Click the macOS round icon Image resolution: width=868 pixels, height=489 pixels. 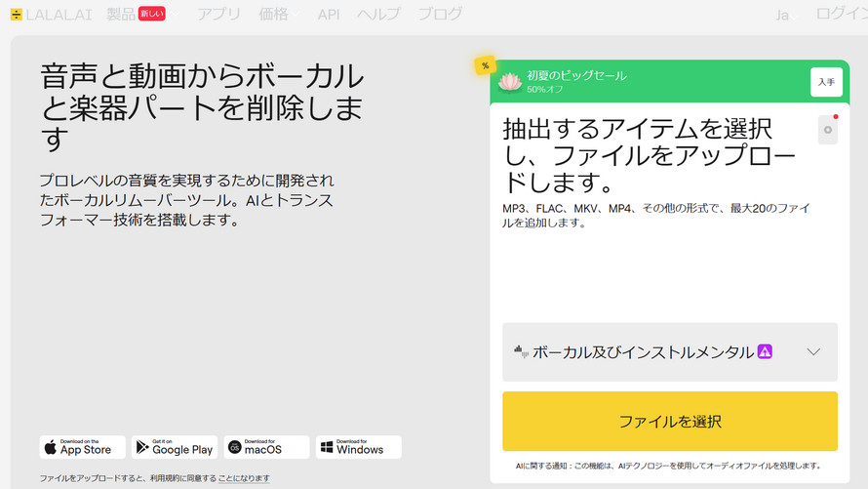click(235, 447)
